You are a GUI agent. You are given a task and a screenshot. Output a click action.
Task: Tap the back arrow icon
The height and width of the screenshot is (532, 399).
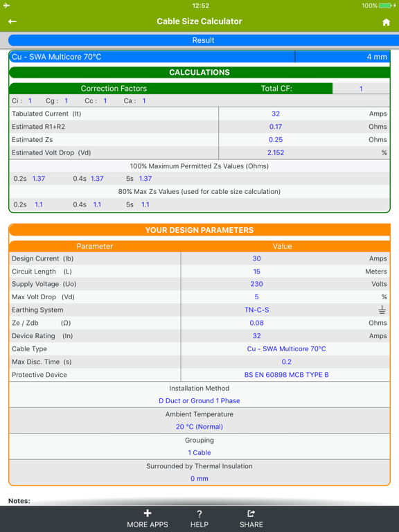(x=12, y=21)
